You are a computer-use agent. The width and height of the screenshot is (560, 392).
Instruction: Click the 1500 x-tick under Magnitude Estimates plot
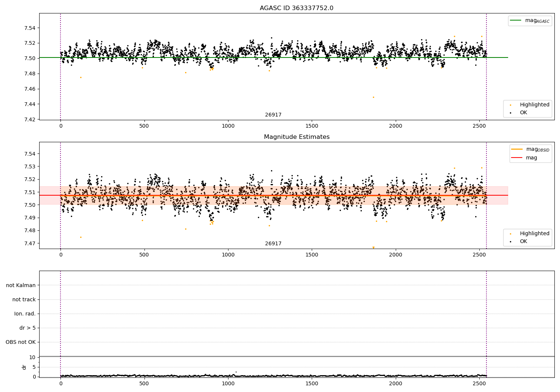[312, 255]
